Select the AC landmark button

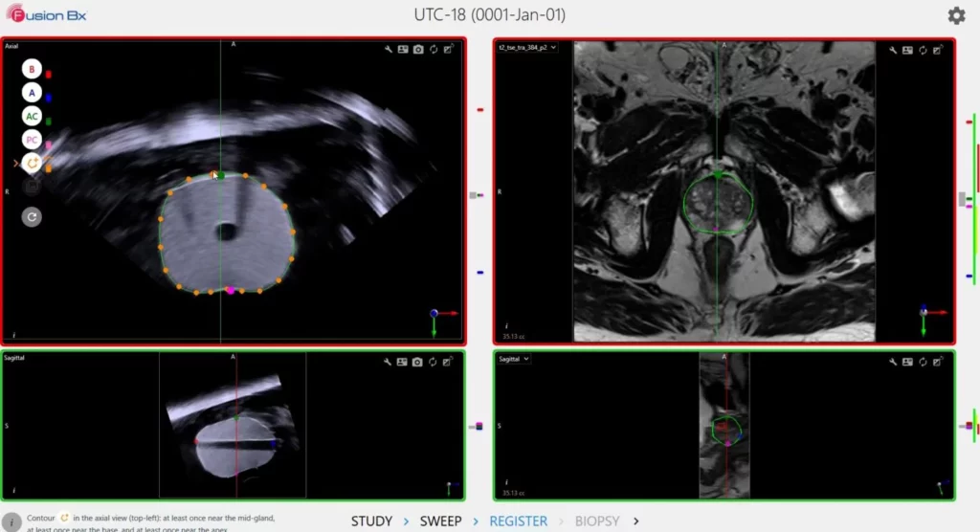[x=32, y=117]
